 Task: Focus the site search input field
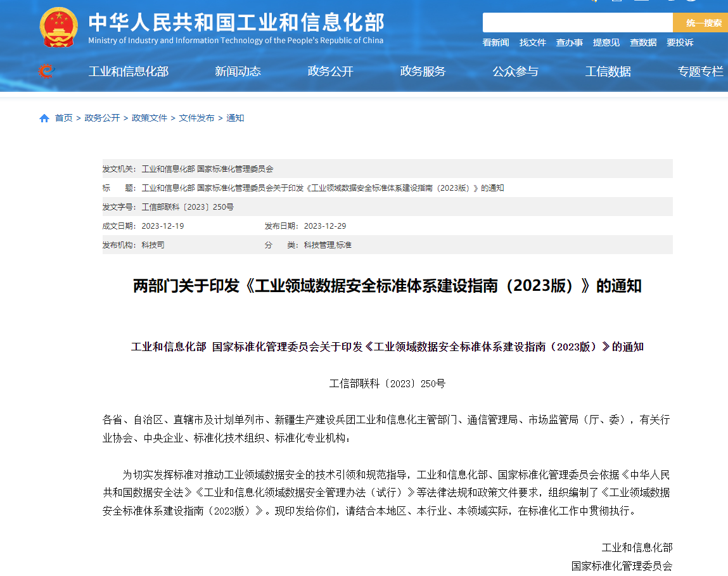[x=578, y=22]
